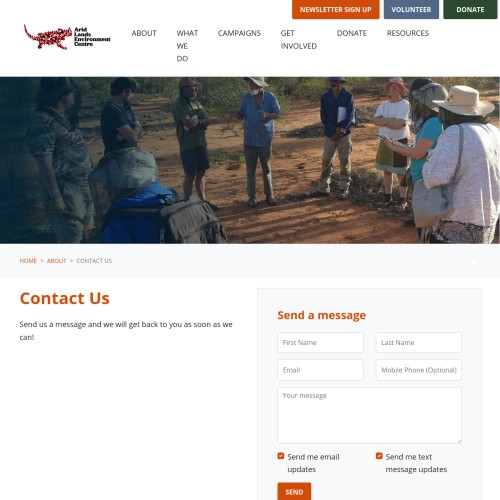The height and width of the screenshot is (500, 500).
Task: Click inside the Your message textarea
Action: click(x=369, y=415)
